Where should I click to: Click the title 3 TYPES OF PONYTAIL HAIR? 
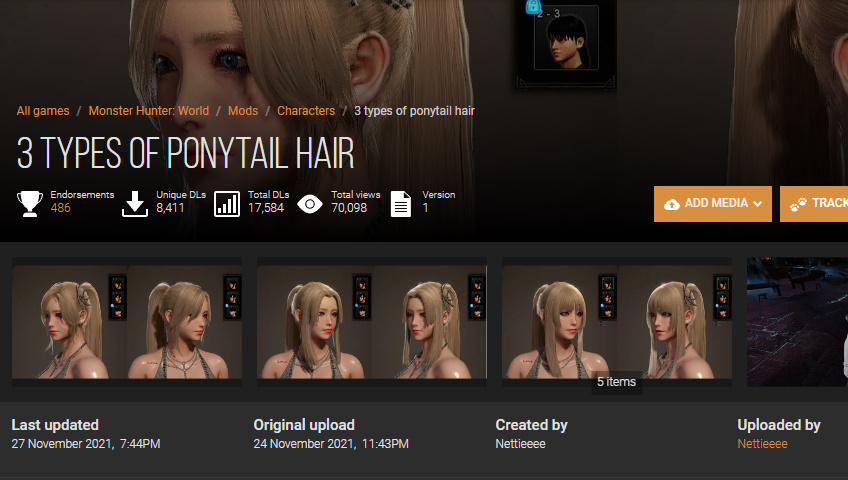(186, 153)
